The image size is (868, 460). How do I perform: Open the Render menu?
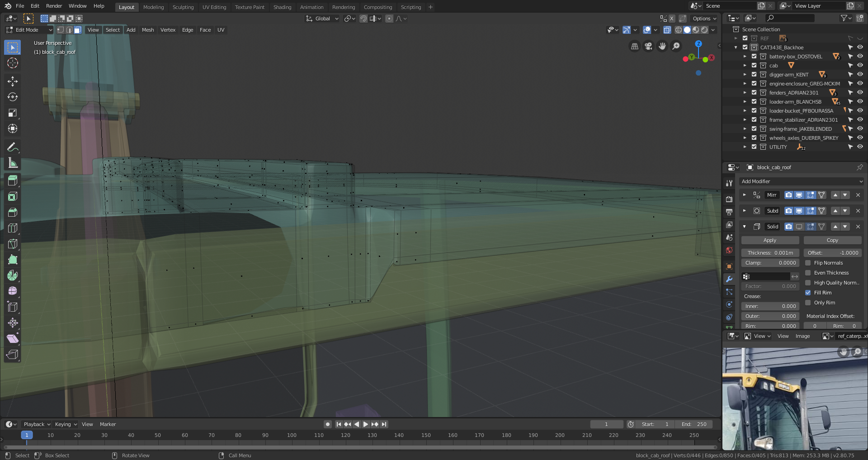tap(54, 6)
